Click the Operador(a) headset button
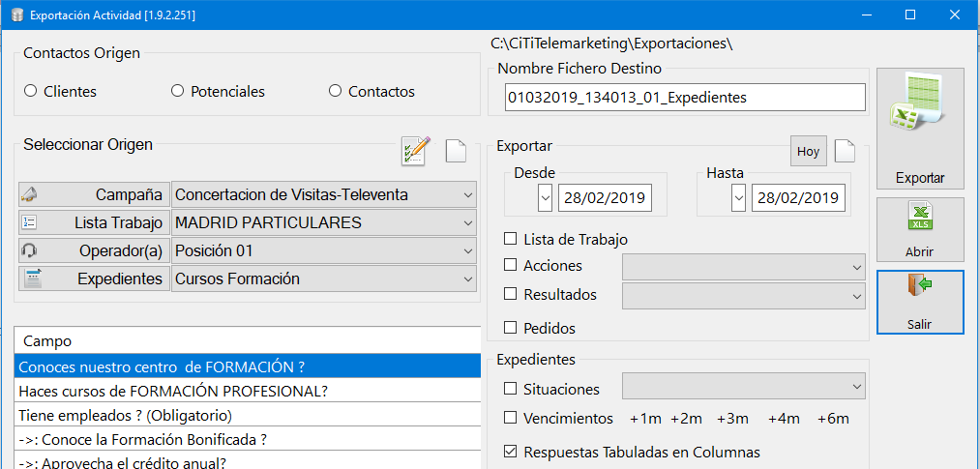The image size is (980, 469). click(x=95, y=251)
